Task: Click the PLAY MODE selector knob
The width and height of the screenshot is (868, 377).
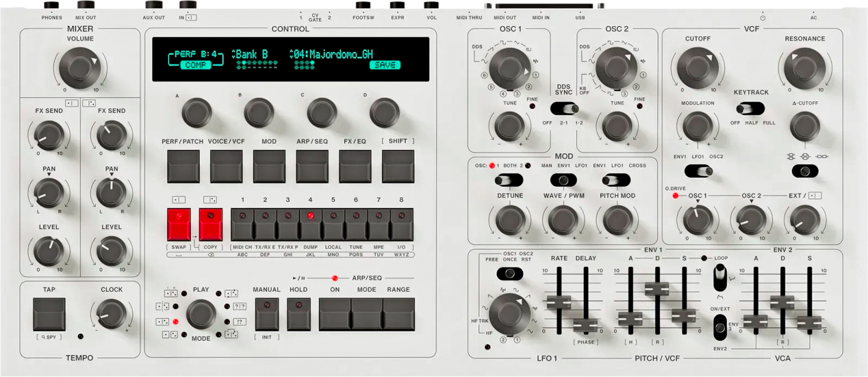Action: (x=201, y=314)
